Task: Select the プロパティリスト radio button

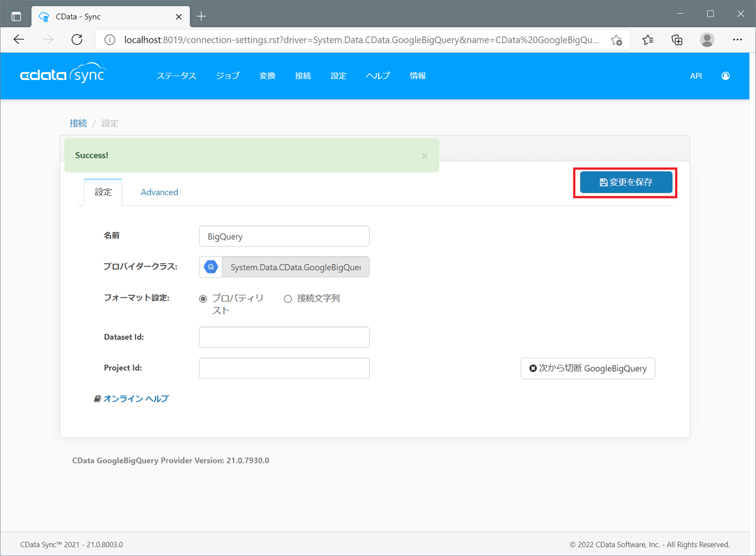Action: (x=203, y=299)
